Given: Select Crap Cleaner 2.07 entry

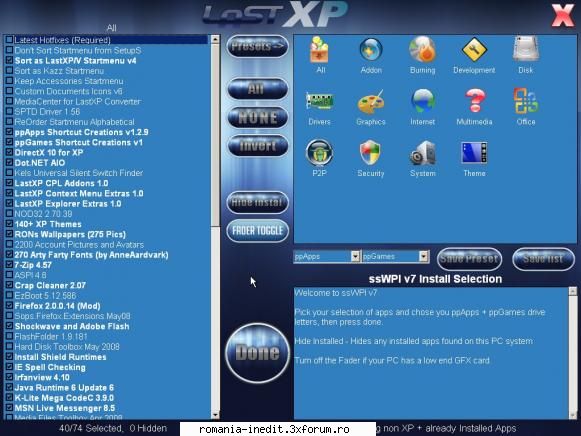Looking at the screenshot, I should 50,285.
